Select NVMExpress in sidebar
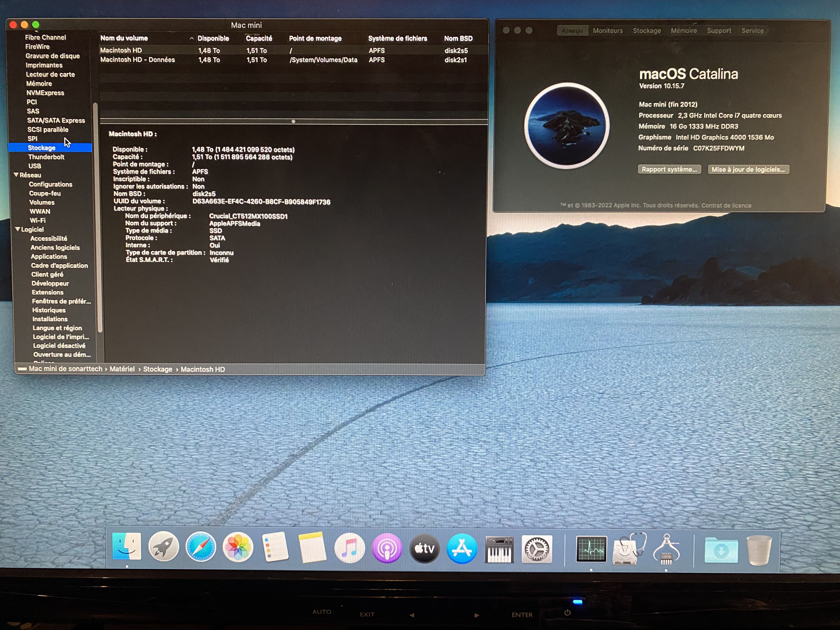 [x=45, y=93]
